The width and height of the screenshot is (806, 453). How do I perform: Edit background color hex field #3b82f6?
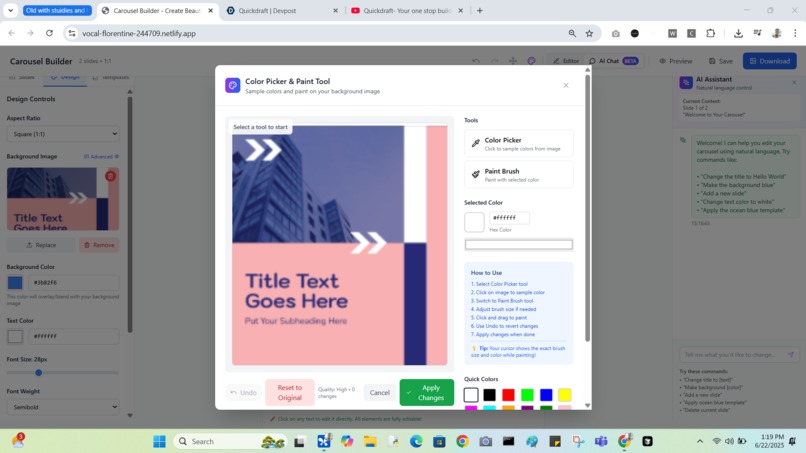74,282
